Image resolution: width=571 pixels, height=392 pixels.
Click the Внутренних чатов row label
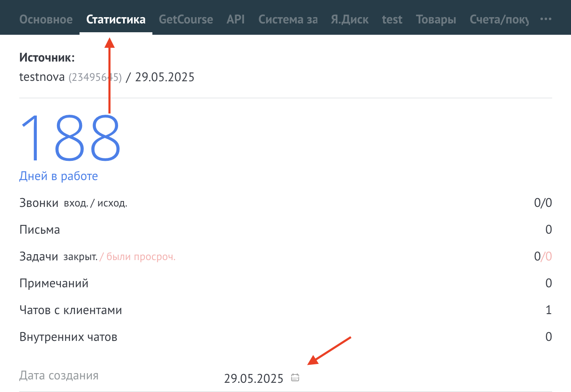coord(68,337)
